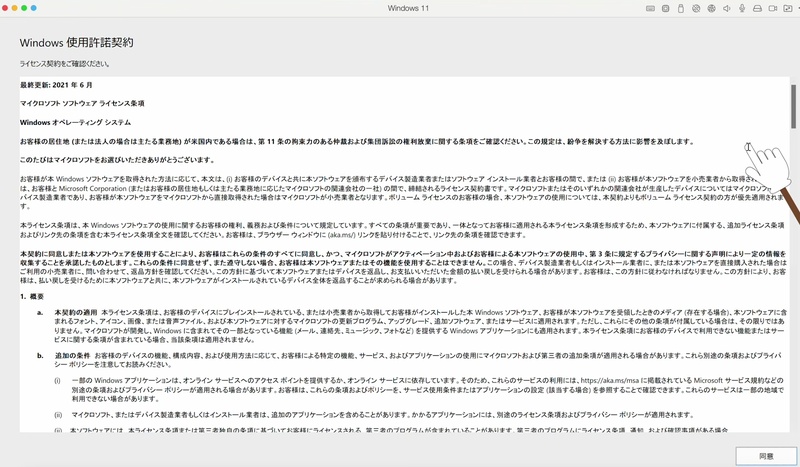This screenshot has width=800, height=467.
Task: Click the text ライセンス契約をご確認ください。
Action: (x=65, y=64)
